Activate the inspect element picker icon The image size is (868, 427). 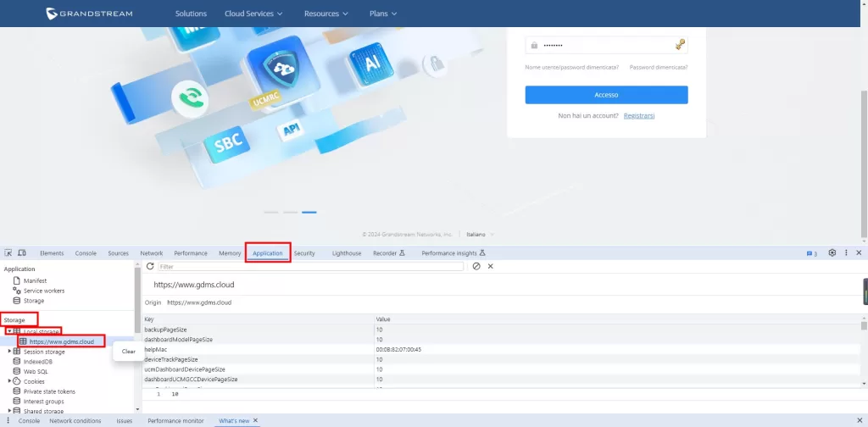coord(8,252)
